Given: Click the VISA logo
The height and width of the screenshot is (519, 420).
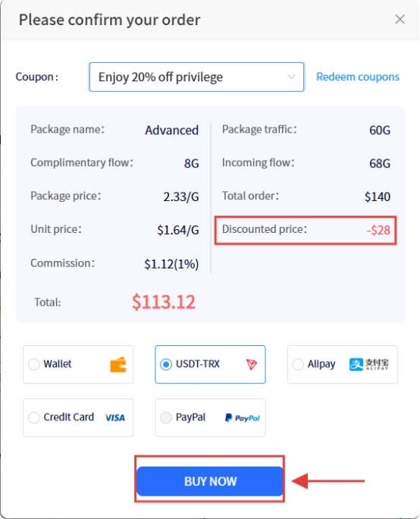Looking at the screenshot, I should (x=114, y=418).
